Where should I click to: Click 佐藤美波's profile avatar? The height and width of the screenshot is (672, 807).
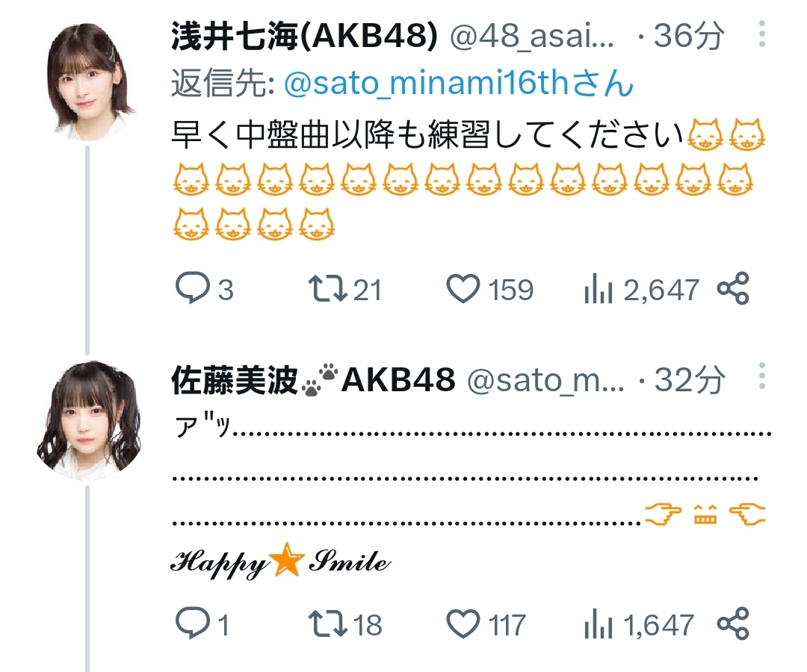click(x=87, y=422)
